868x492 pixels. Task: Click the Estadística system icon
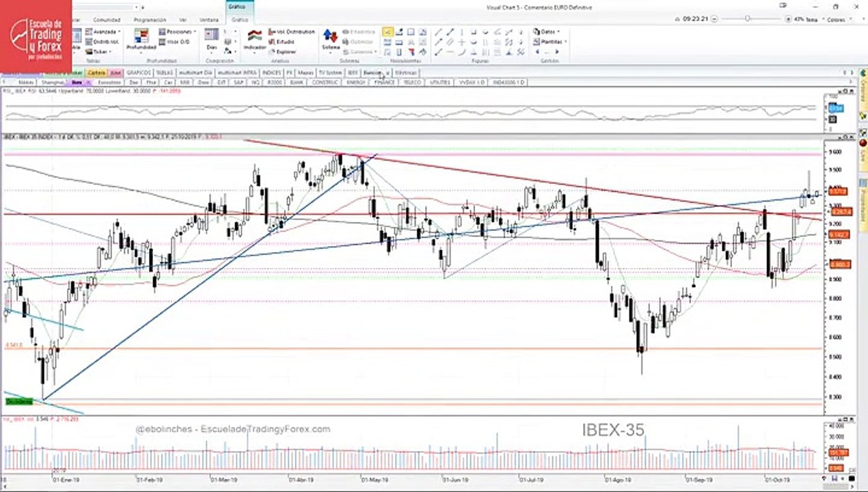[358, 31]
